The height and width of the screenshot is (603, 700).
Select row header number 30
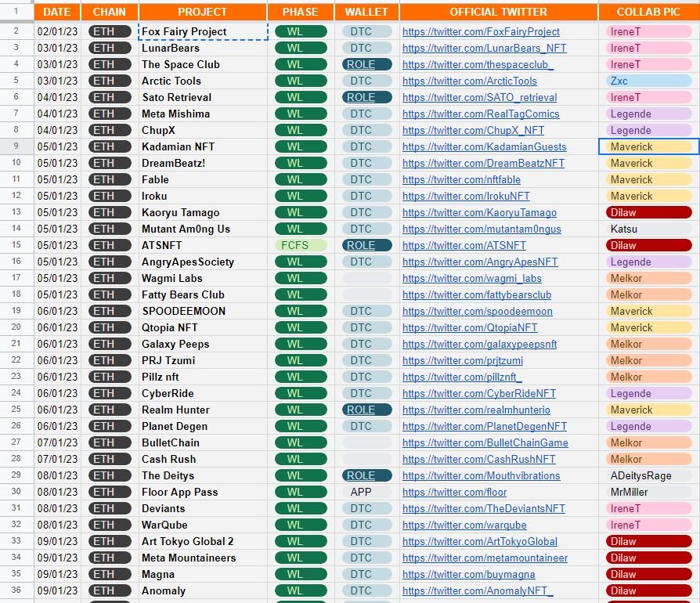16,492
